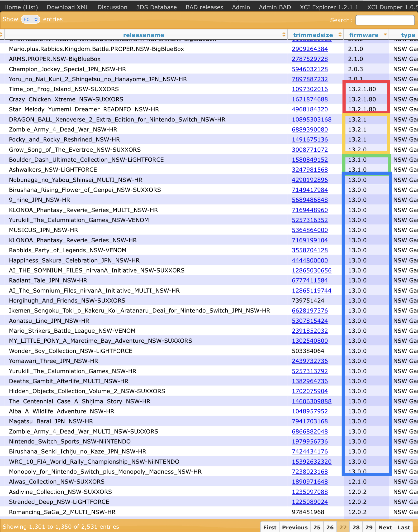Open the 3DS Database menu item
Image resolution: width=418 pixels, height=532 pixels.
coord(156,7)
